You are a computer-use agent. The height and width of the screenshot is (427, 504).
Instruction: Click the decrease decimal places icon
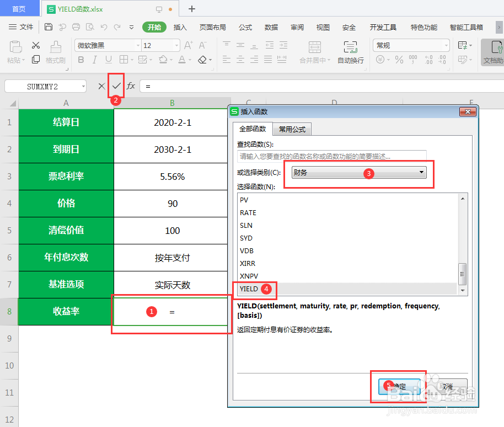[442, 60]
